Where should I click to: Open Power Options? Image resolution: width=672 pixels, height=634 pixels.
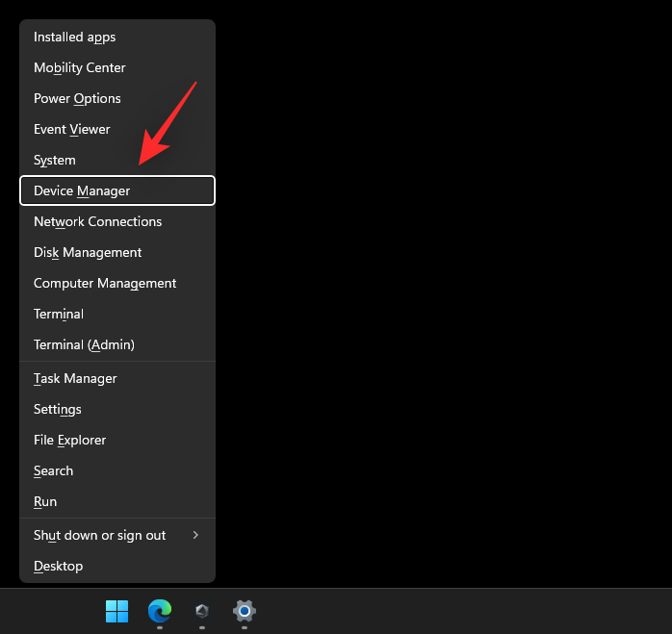point(117,98)
